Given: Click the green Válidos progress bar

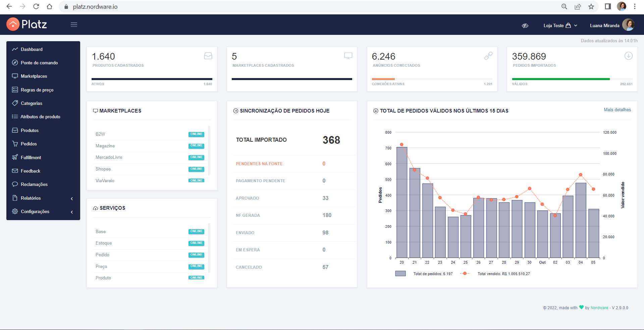Looking at the screenshot, I should coord(561,79).
